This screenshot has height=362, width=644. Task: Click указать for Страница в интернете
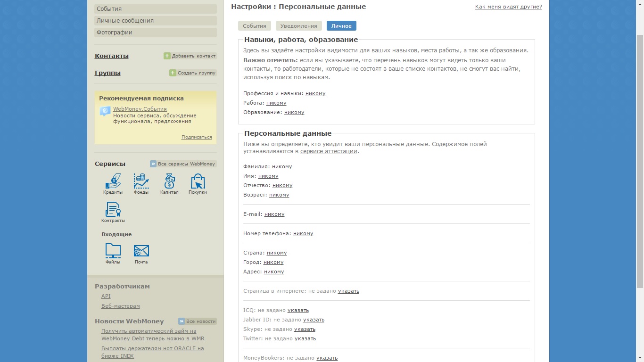coord(348,291)
